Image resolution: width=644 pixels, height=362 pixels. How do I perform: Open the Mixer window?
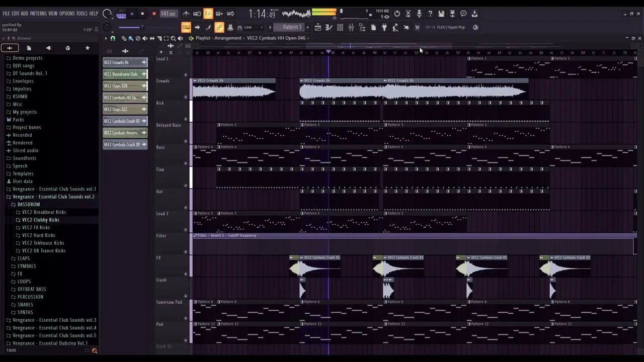351,27
